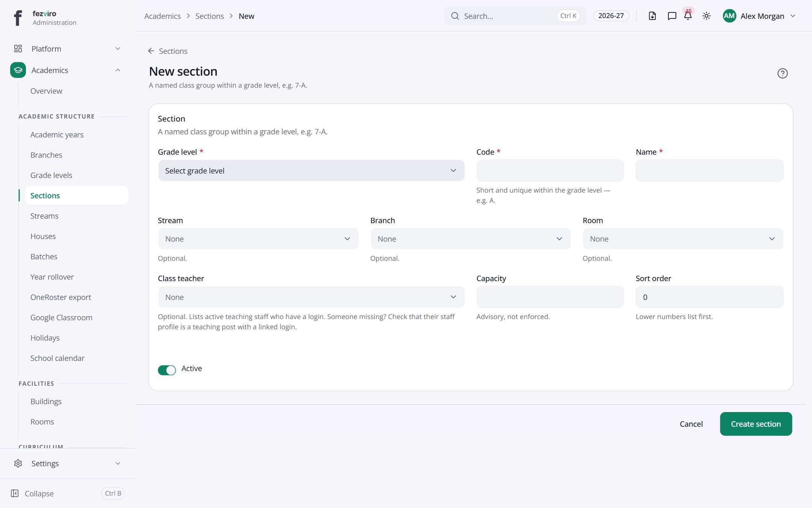Open the Stream dropdown
The image size is (812, 508).
click(x=258, y=239)
